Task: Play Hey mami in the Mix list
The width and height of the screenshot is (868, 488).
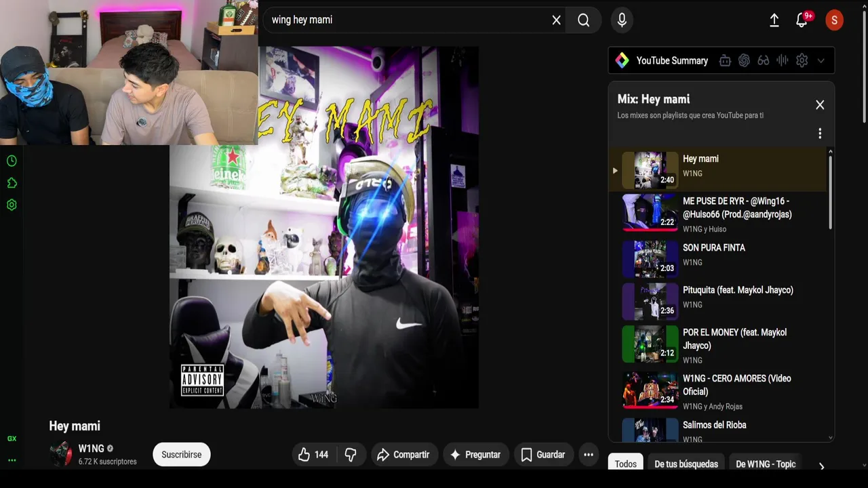Action: [718, 170]
